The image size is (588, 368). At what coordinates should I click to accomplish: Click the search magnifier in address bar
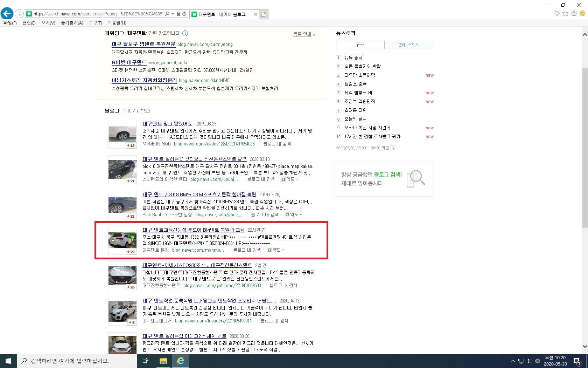coord(167,14)
